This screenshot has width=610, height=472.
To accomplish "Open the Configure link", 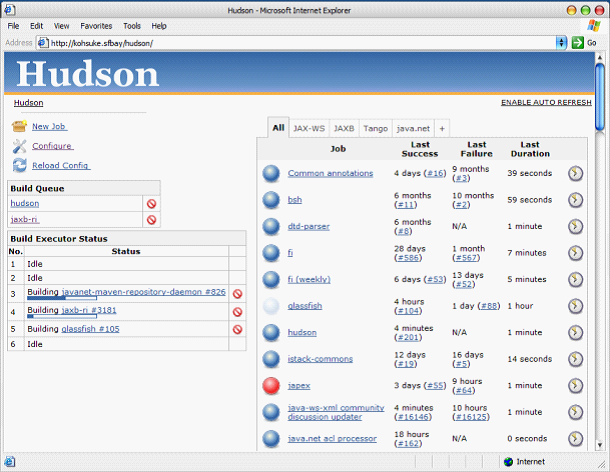I will [x=53, y=146].
